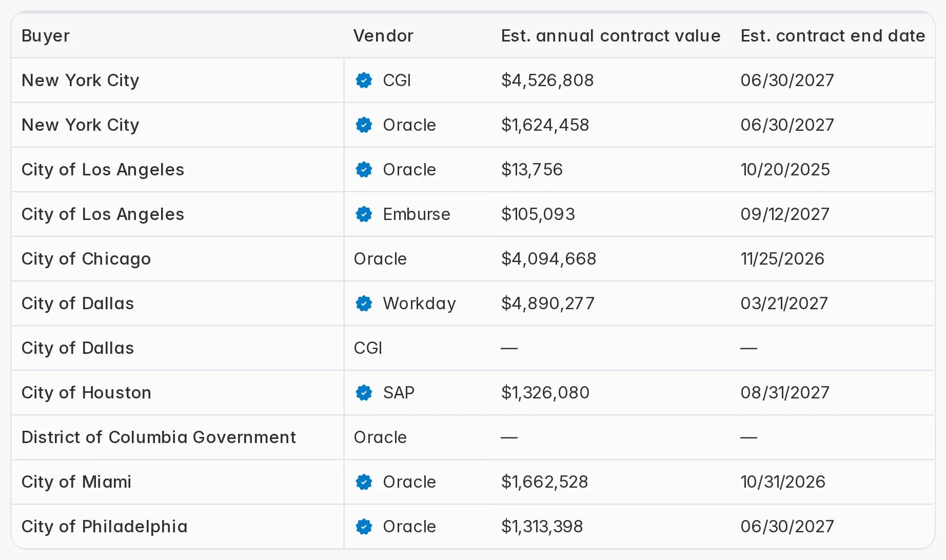Click verified badge beside New York City CGI
The image size is (946, 560).
tap(364, 81)
